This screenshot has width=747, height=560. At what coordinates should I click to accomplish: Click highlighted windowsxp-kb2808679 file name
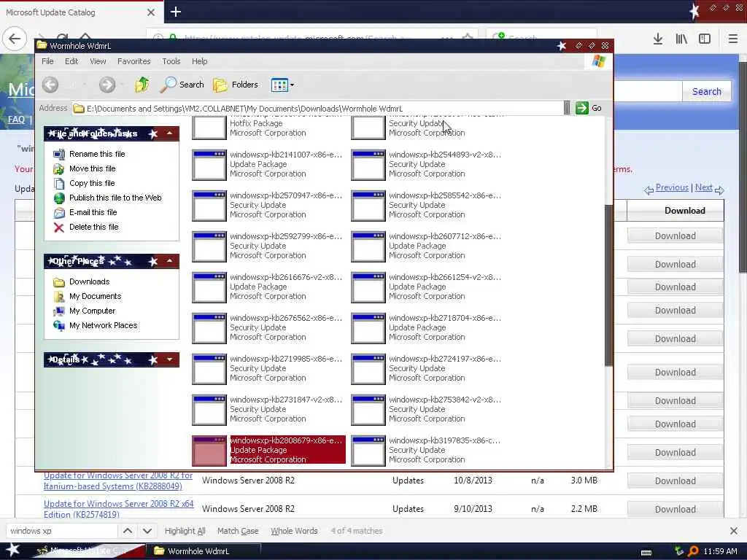tap(286, 441)
